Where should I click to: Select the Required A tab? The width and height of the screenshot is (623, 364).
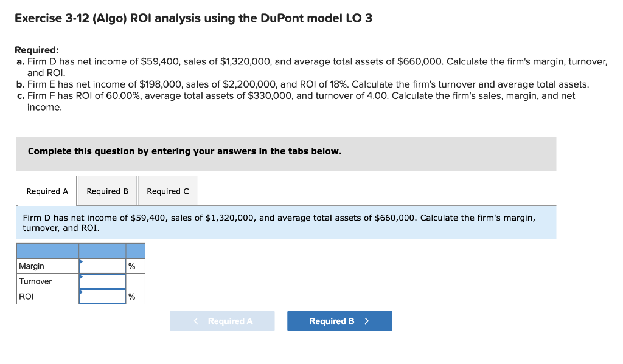click(47, 190)
